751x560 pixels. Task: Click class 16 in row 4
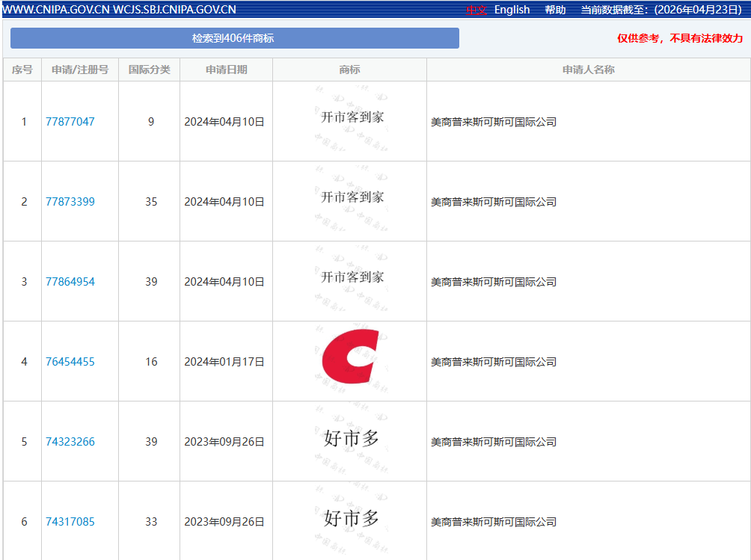(151, 362)
